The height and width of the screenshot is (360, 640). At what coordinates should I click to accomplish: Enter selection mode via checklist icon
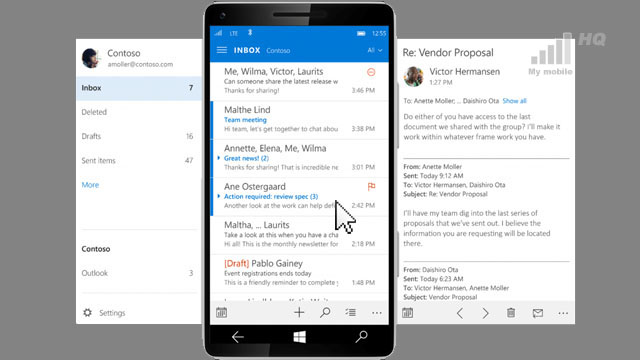pyautogui.click(x=351, y=313)
